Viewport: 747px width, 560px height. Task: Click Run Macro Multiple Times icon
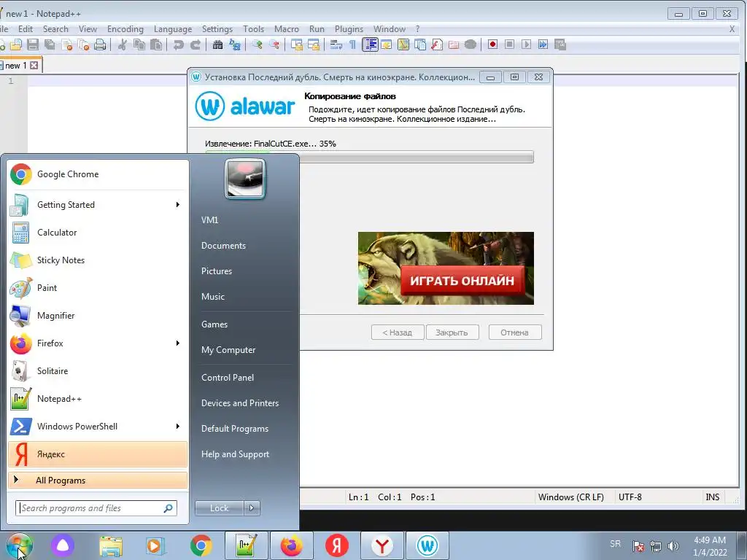pos(543,44)
